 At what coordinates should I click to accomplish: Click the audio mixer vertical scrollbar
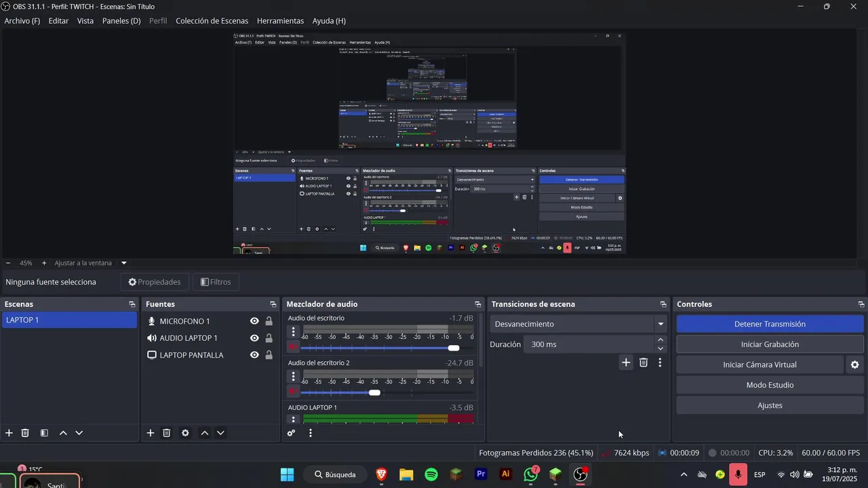tap(481, 340)
